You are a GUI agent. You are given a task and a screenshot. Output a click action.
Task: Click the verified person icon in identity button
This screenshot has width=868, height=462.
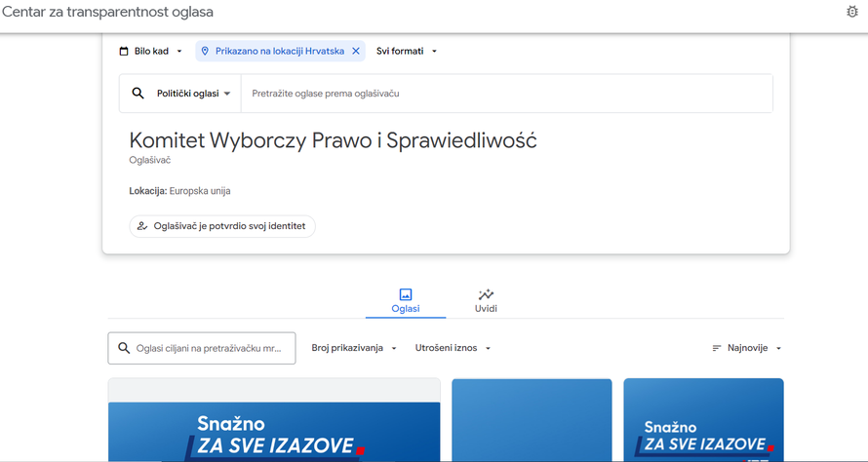pos(142,226)
